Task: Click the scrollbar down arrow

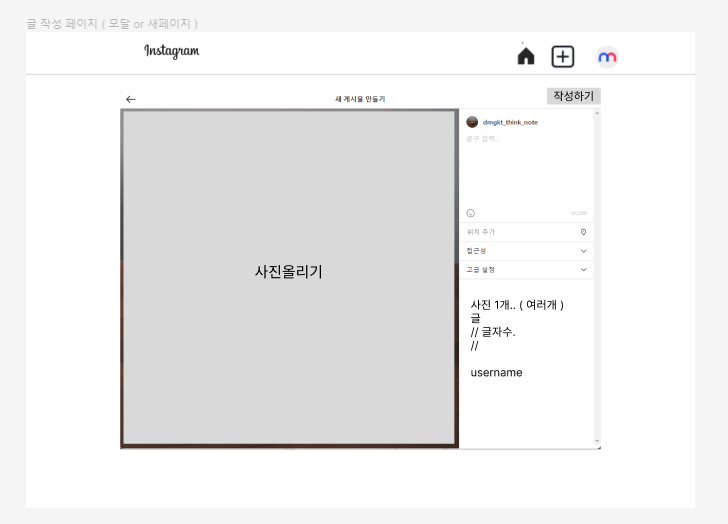Action: [597, 441]
